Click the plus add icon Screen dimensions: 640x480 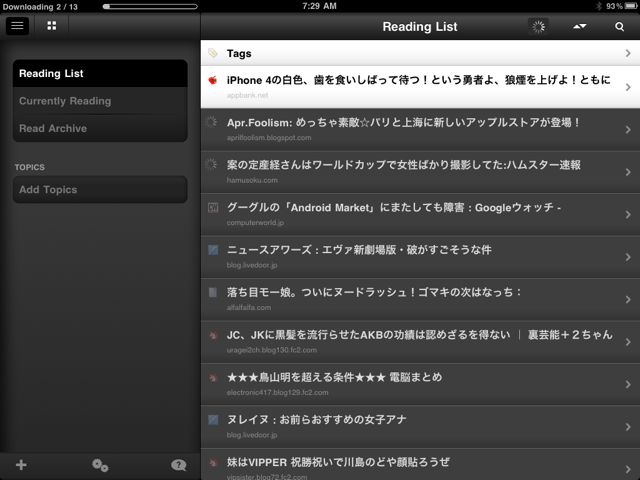[x=21, y=465]
